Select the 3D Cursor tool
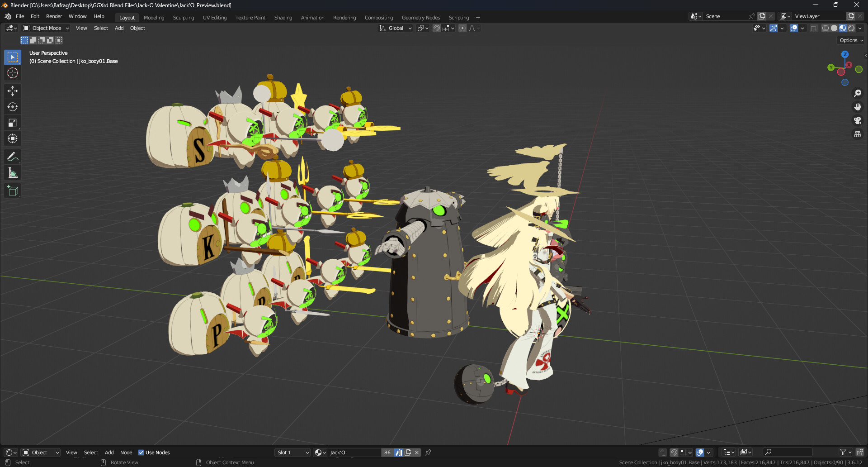868x467 pixels. [x=13, y=73]
